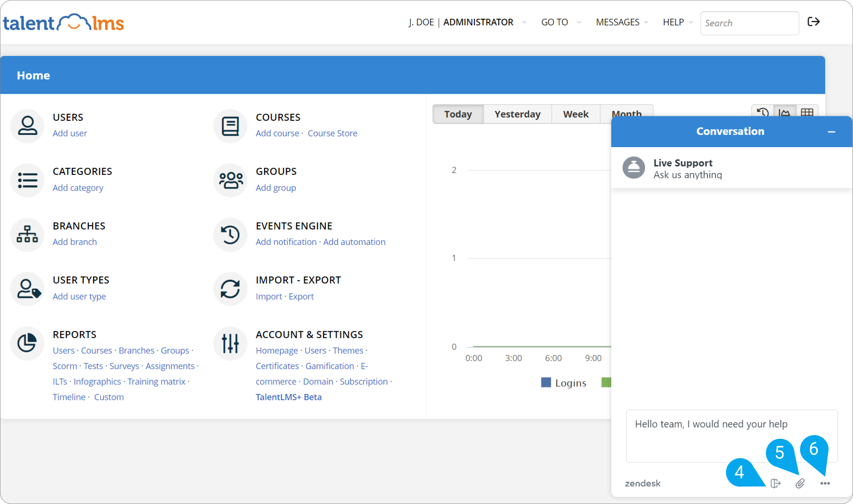Click the Add group link
The height and width of the screenshot is (504, 853).
[276, 188]
